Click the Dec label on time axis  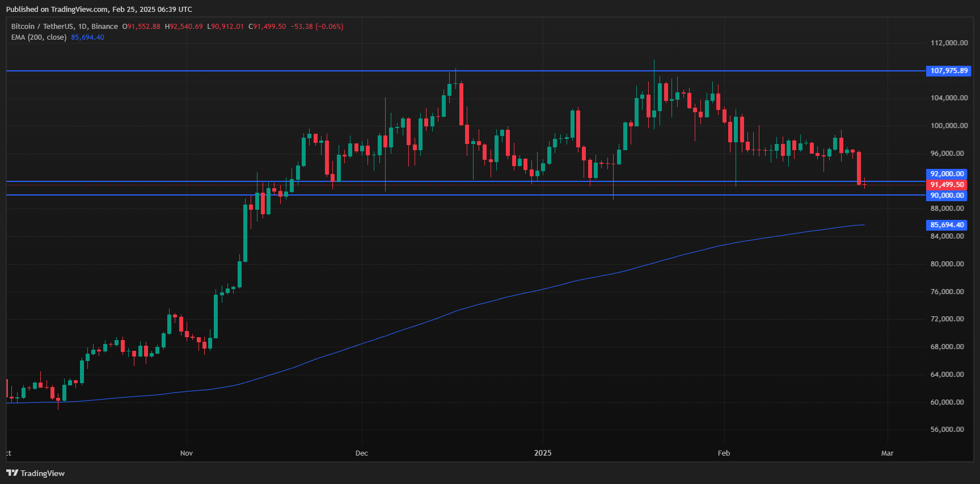pyautogui.click(x=361, y=453)
